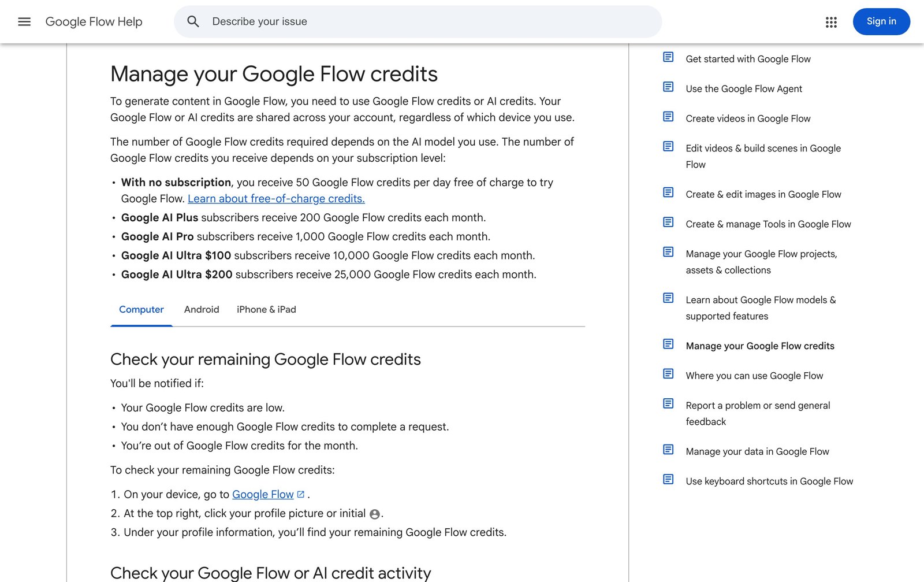Screen dimensions: 924x582
Task: Click the Sign in button
Action: click(x=881, y=21)
